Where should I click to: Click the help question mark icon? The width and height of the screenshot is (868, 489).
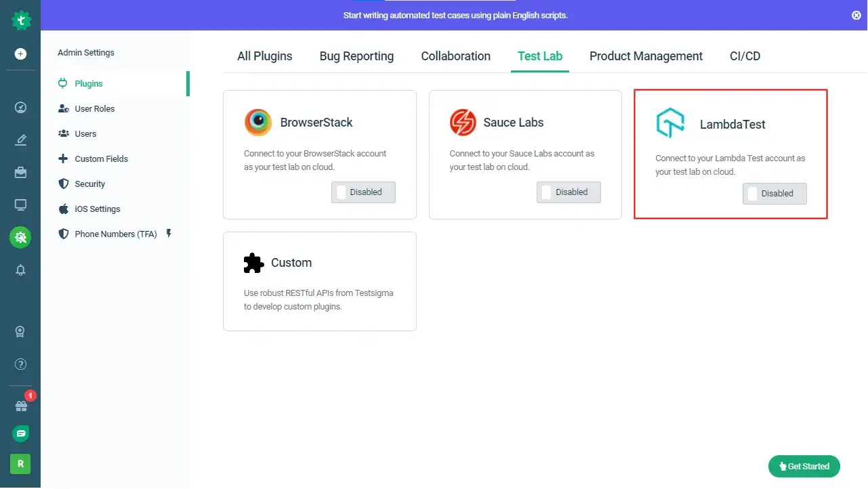20,364
